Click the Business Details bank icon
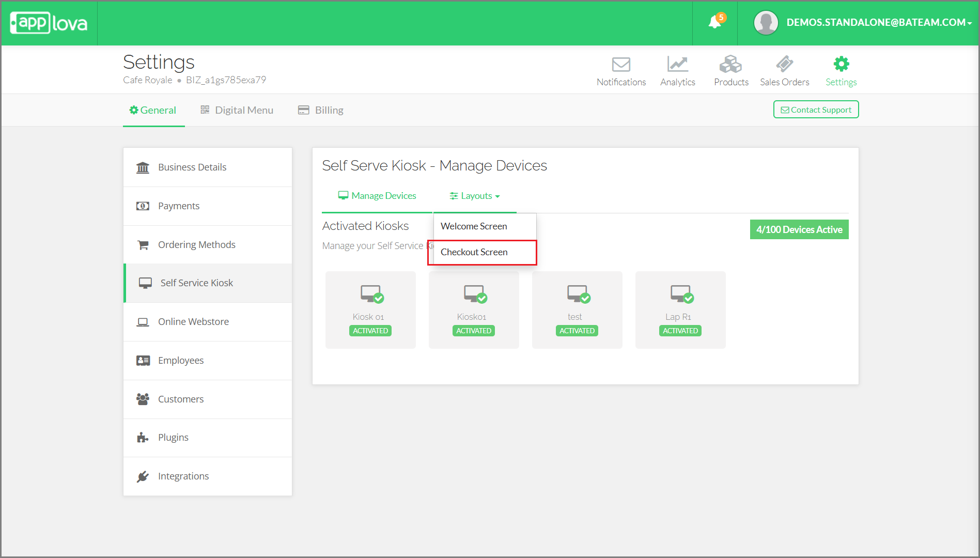The width and height of the screenshot is (980, 558). tap(143, 167)
